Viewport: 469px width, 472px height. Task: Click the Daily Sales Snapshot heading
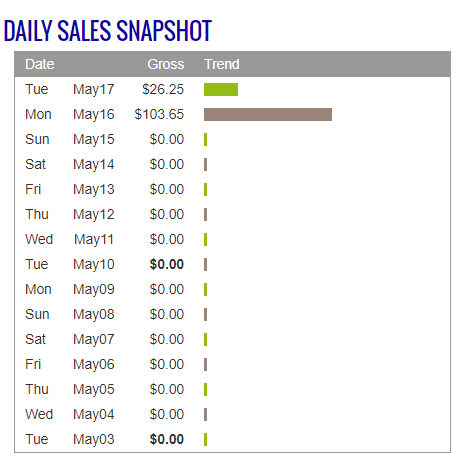[x=108, y=31]
